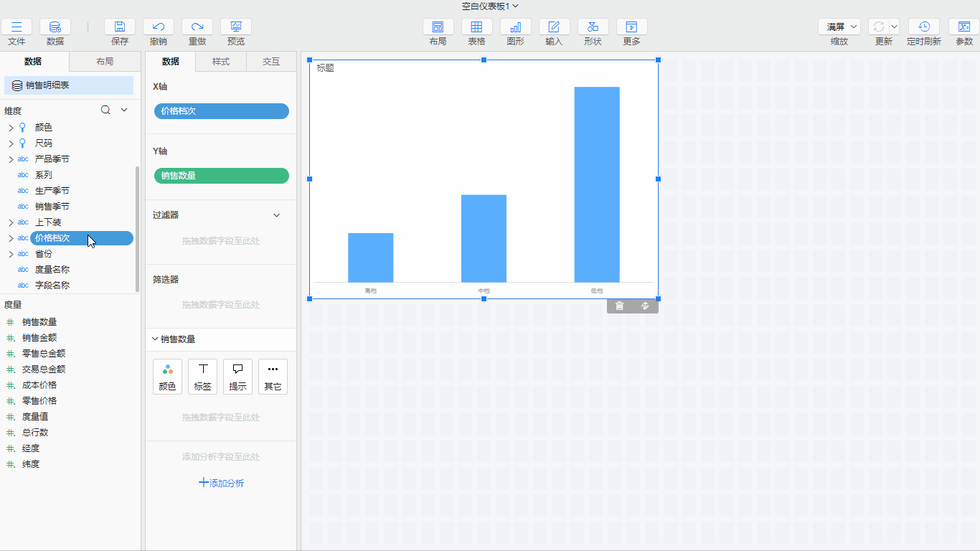The width and height of the screenshot is (980, 551).
Task: Expand the 颜色 dimension tree node
Action: pos(11,128)
